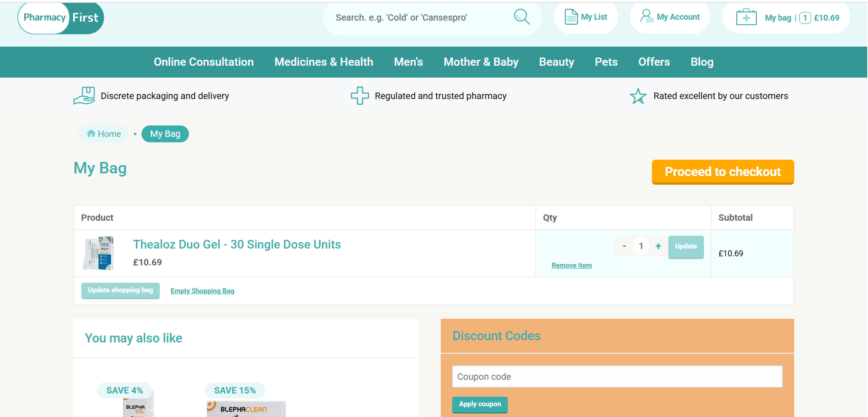
Task: Open My List link text
Action: click(594, 17)
